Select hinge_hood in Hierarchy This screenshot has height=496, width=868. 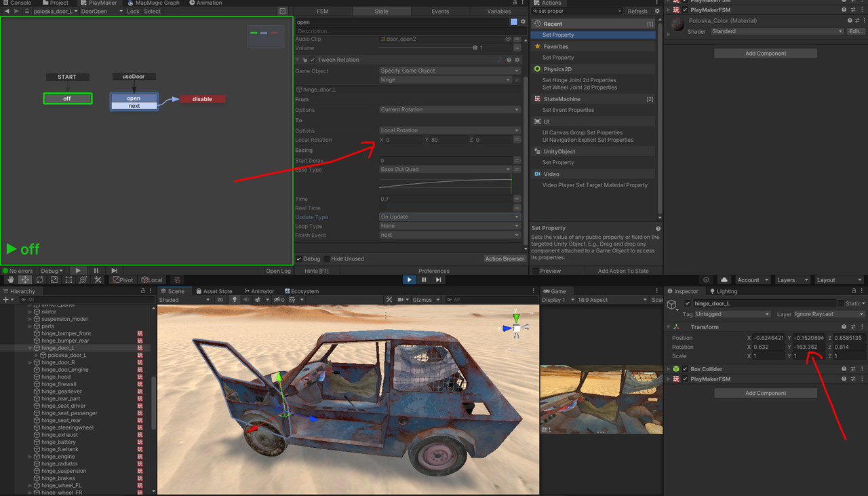point(56,377)
